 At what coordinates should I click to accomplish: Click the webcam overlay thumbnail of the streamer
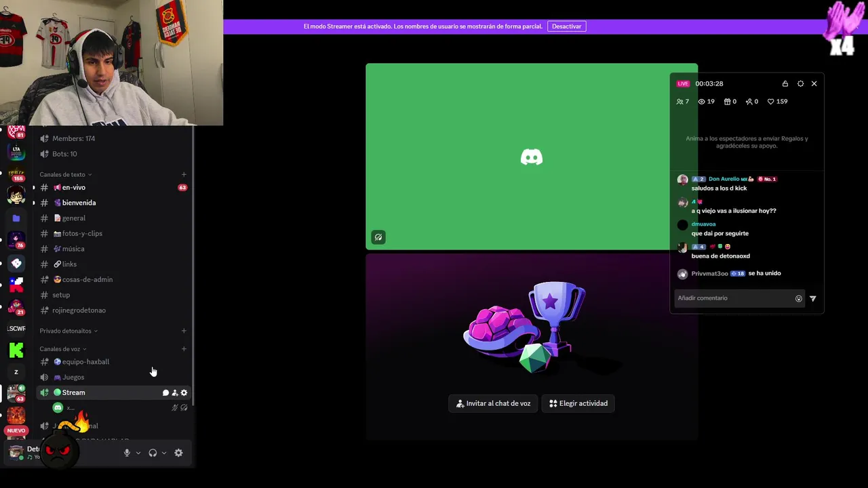coord(111,62)
